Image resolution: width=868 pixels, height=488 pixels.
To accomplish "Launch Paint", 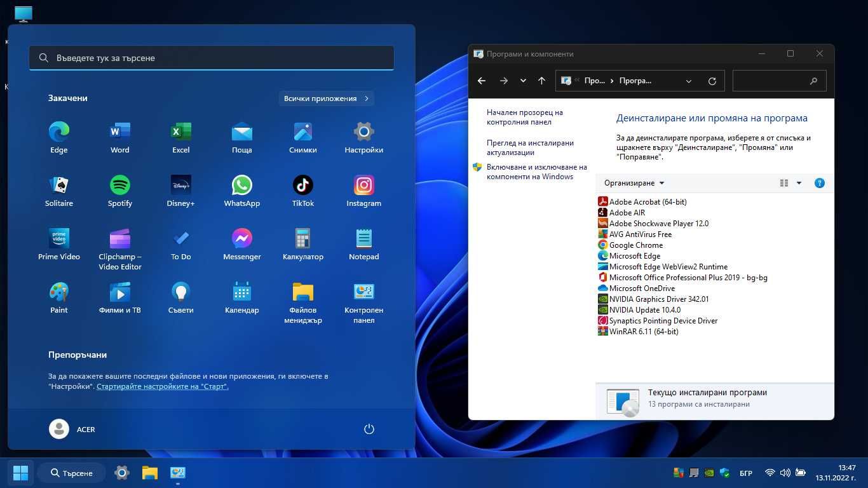I will tap(59, 298).
